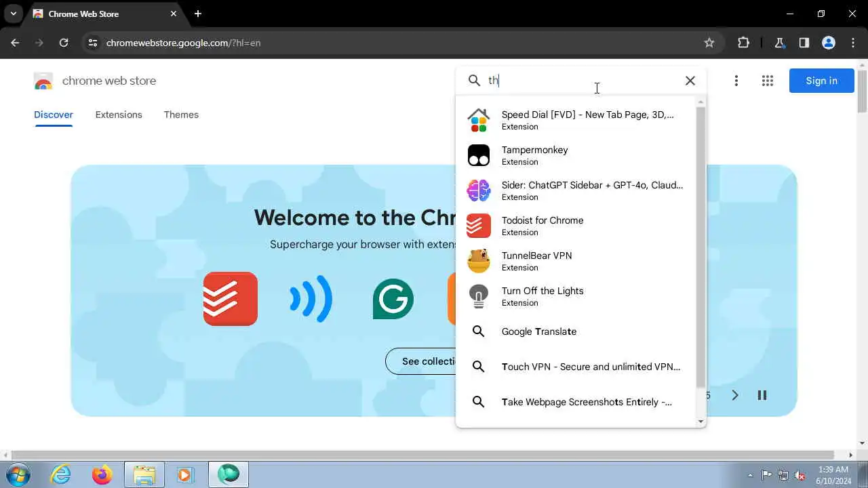Open the tab search dropdown arrow
The image size is (868, 488).
(13, 14)
